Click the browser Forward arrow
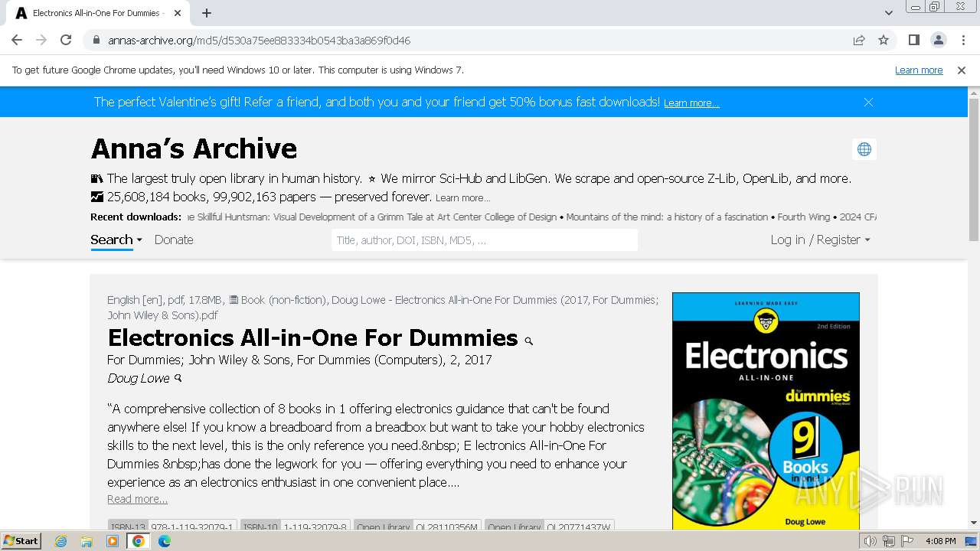The height and width of the screenshot is (551, 980). 41,40
